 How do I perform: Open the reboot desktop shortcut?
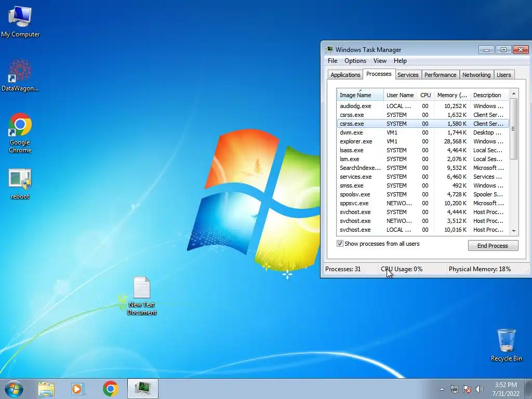(x=20, y=184)
